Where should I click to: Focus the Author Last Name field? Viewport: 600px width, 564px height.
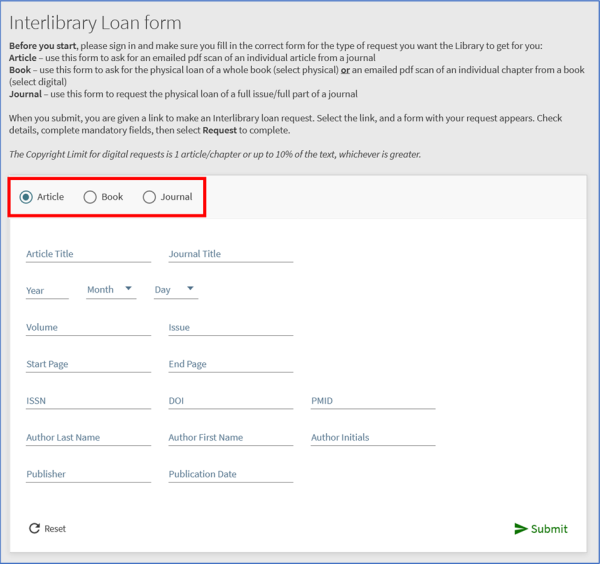point(88,438)
